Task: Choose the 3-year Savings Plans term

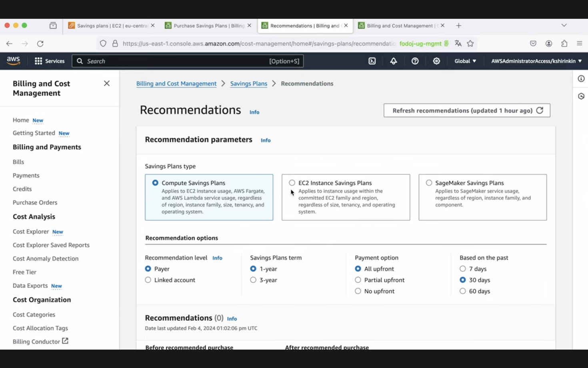Action: pyautogui.click(x=253, y=280)
